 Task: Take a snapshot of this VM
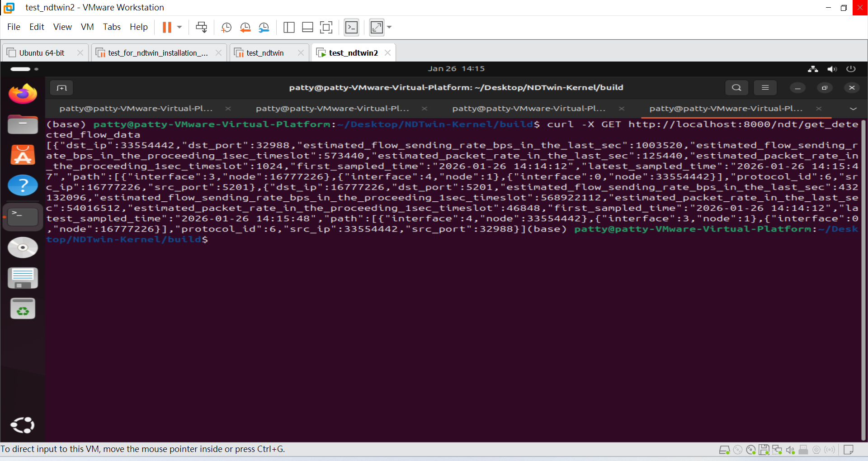[x=226, y=28]
